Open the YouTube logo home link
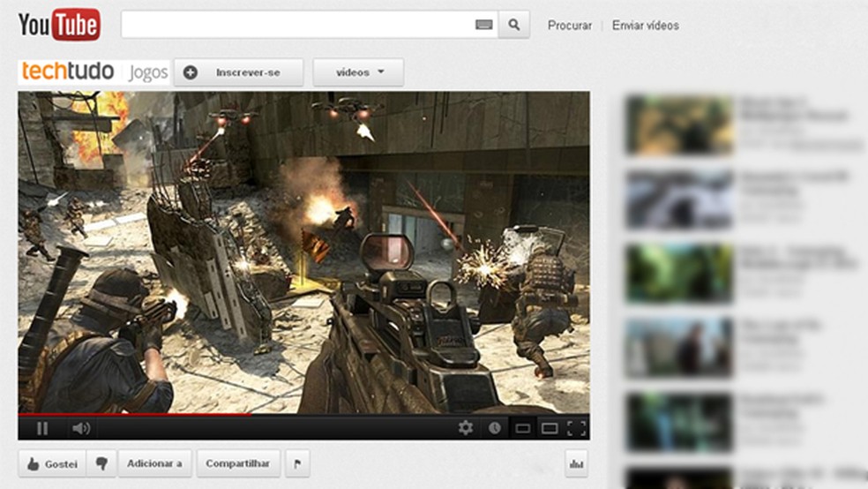Viewport: 868px width, 489px height. tap(59, 25)
